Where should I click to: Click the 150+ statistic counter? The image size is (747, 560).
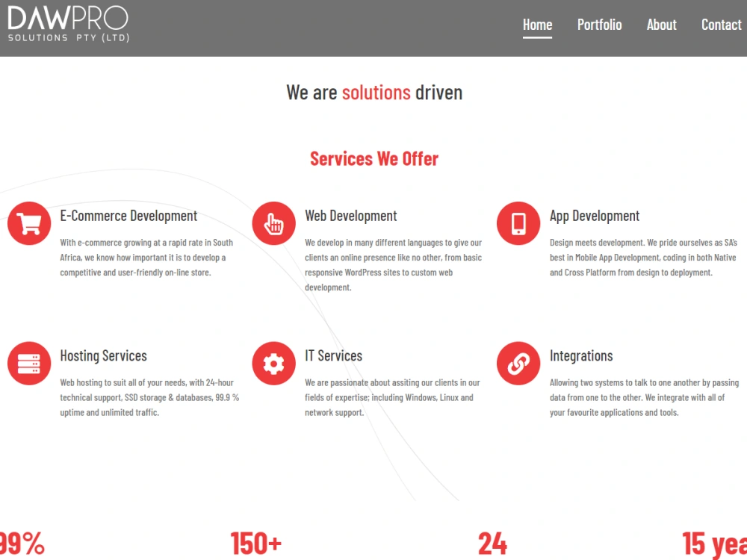[256, 544]
